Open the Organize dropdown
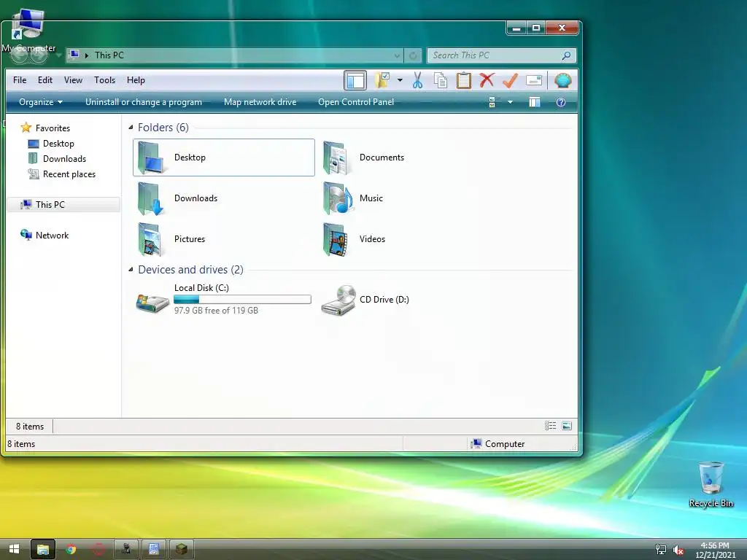Screen dimensions: 747x560 [41, 102]
